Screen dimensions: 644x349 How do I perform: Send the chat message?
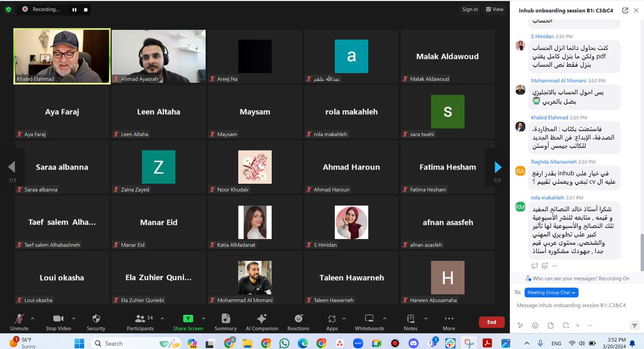click(x=634, y=325)
